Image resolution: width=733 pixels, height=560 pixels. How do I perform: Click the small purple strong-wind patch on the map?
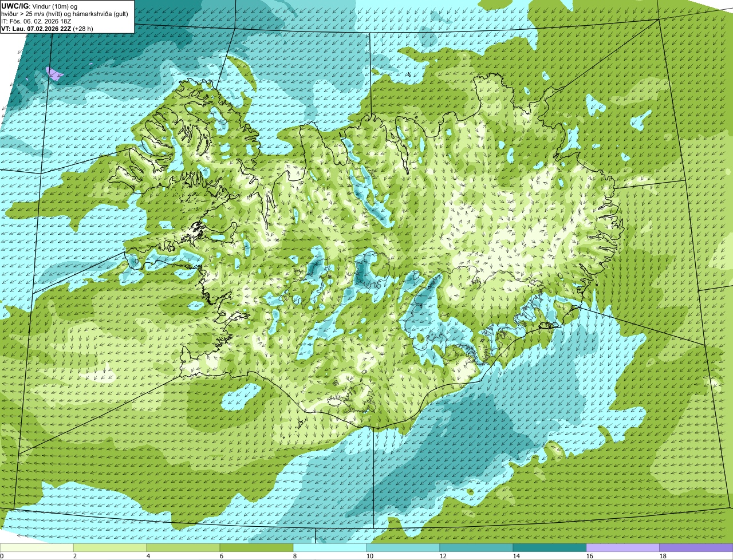click(54, 74)
